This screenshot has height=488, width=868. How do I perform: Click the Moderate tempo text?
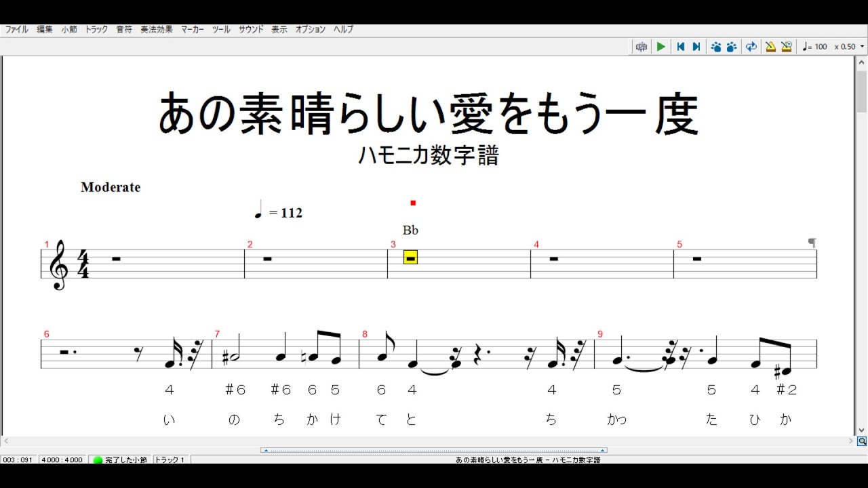click(111, 187)
